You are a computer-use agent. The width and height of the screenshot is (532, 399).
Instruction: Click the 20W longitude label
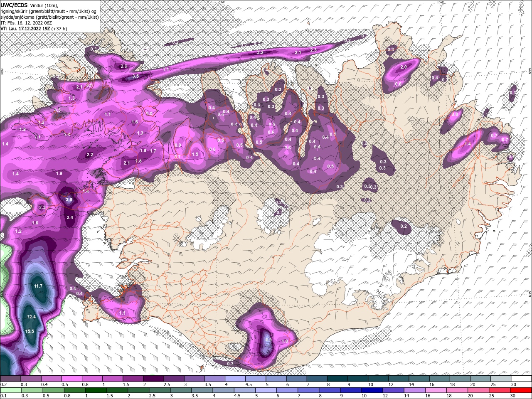coord(221,2)
